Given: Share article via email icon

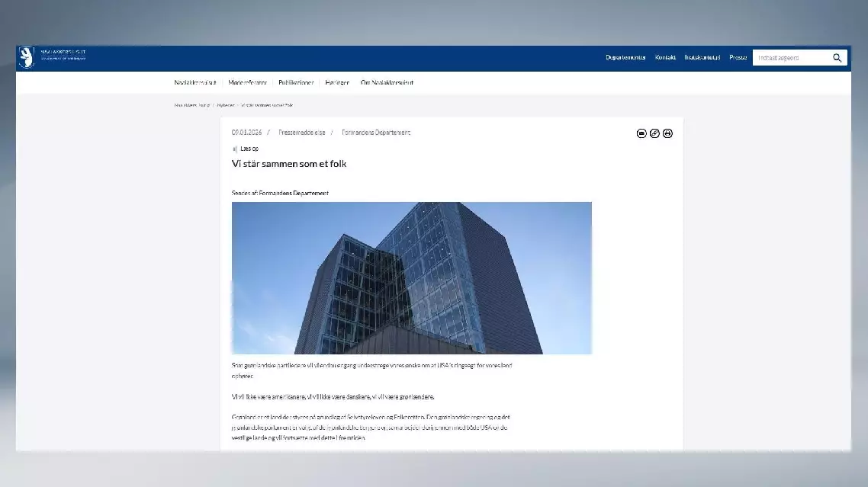Looking at the screenshot, I should [x=641, y=133].
